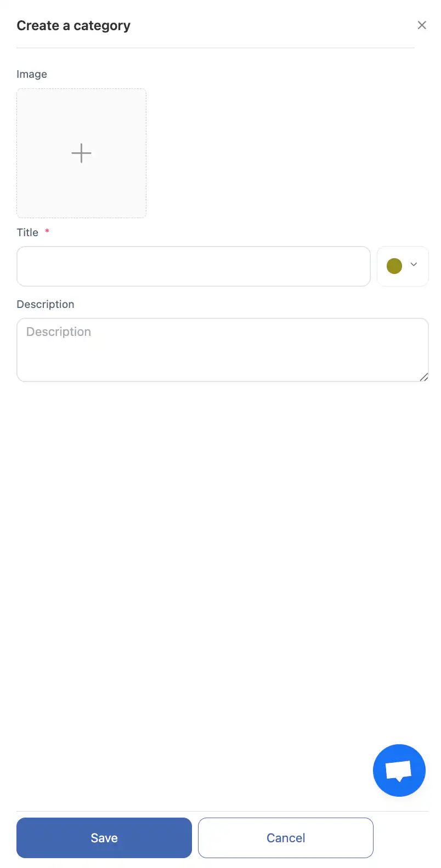Viewport: 441px width, 868px height.
Task: Click the red required asterisk
Action: (x=47, y=231)
